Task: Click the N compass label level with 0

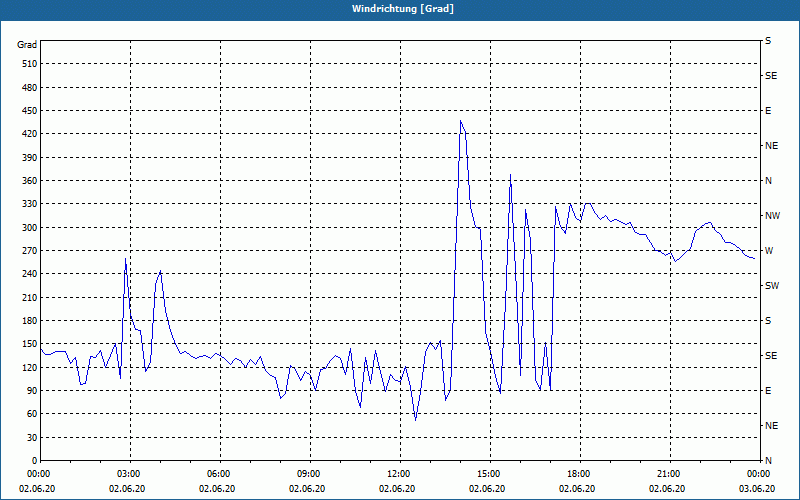Action: click(x=768, y=461)
